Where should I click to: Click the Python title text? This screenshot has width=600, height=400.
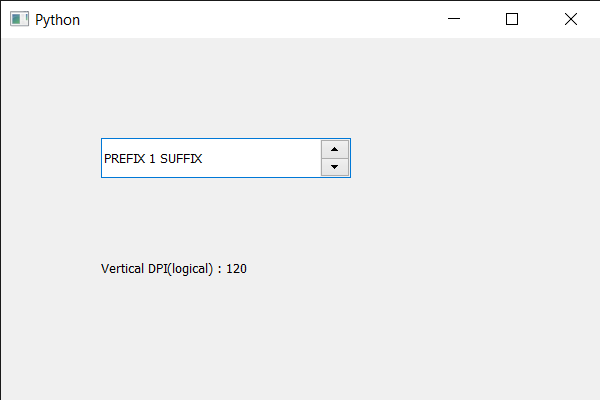57,20
